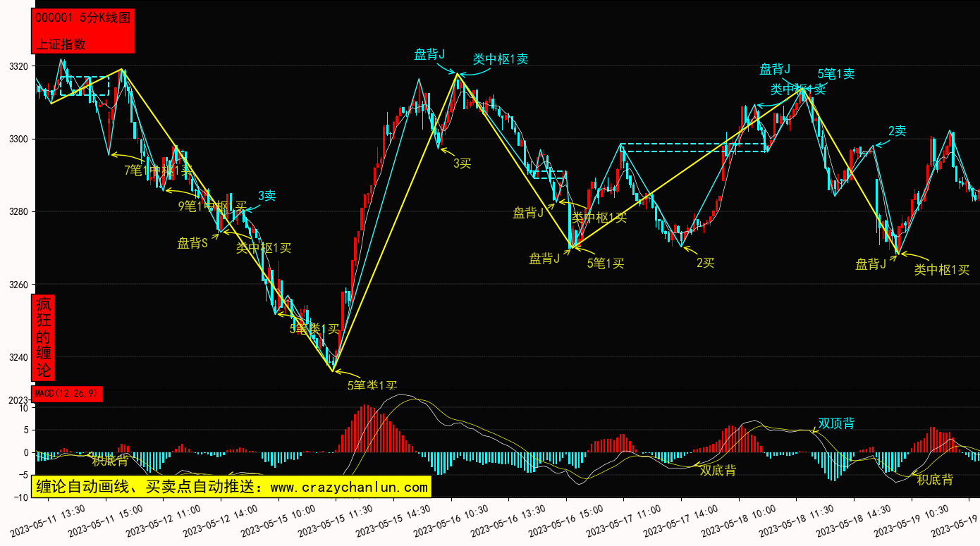This screenshot has width=980, height=546.
Task: Select the '2023-05-18 11:30' time label
Action: click(x=797, y=521)
